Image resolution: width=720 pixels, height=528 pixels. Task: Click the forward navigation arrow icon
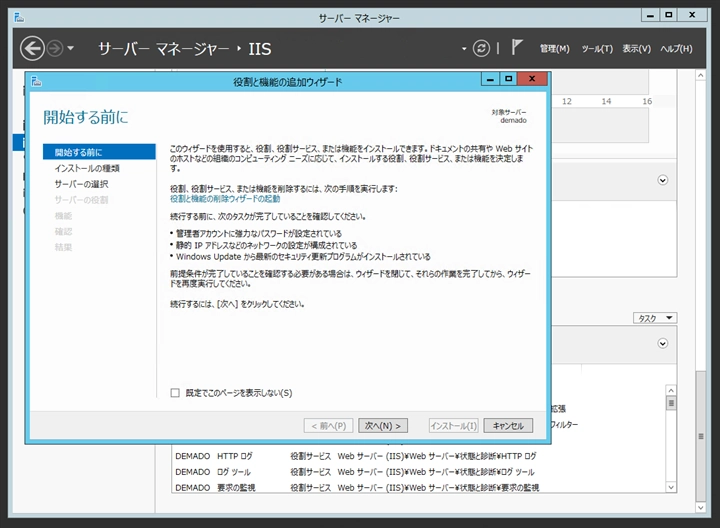[x=55, y=48]
